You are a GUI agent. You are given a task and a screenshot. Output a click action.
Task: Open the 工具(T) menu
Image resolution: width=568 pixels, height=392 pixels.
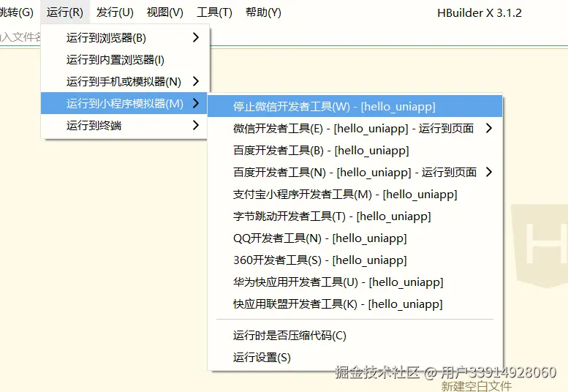(x=214, y=12)
